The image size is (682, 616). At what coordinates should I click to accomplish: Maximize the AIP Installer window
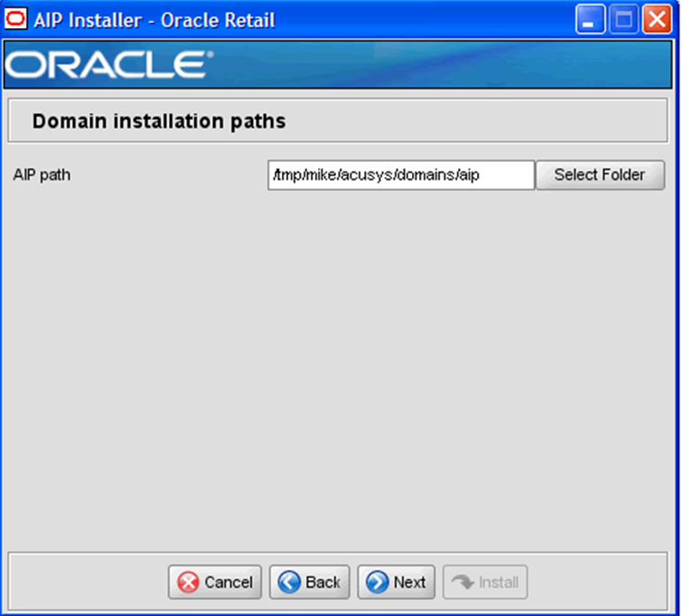coord(623,19)
